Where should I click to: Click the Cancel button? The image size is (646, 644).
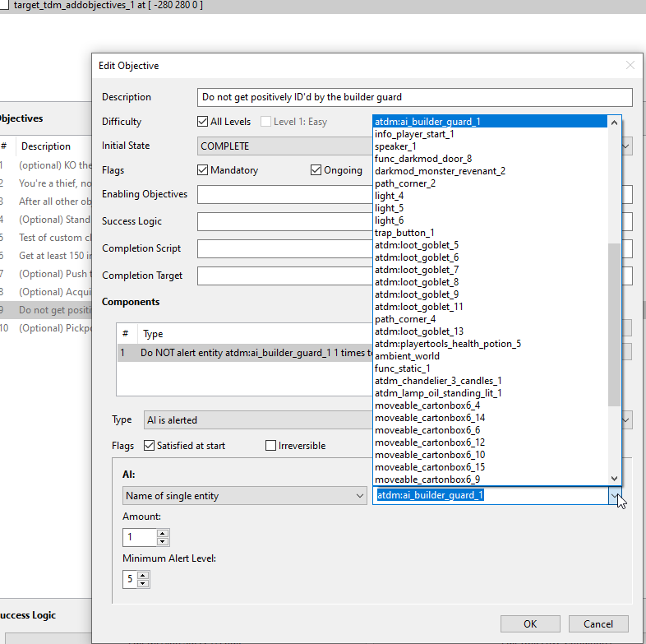[x=598, y=623]
